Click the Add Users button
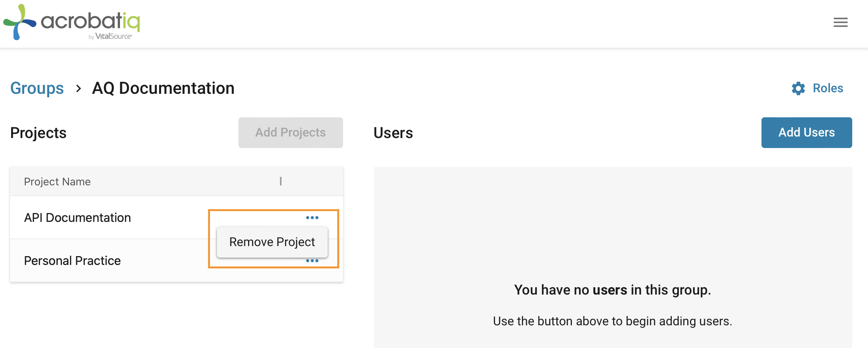 tap(806, 132)
